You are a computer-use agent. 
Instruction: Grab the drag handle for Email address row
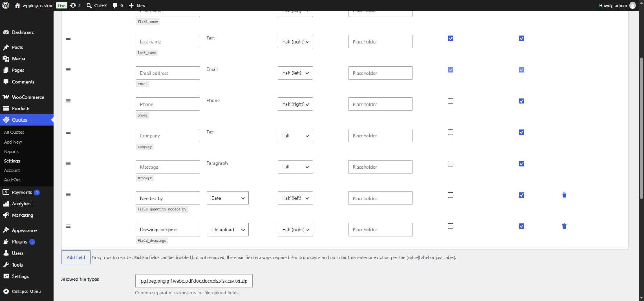tap(68, 69)
